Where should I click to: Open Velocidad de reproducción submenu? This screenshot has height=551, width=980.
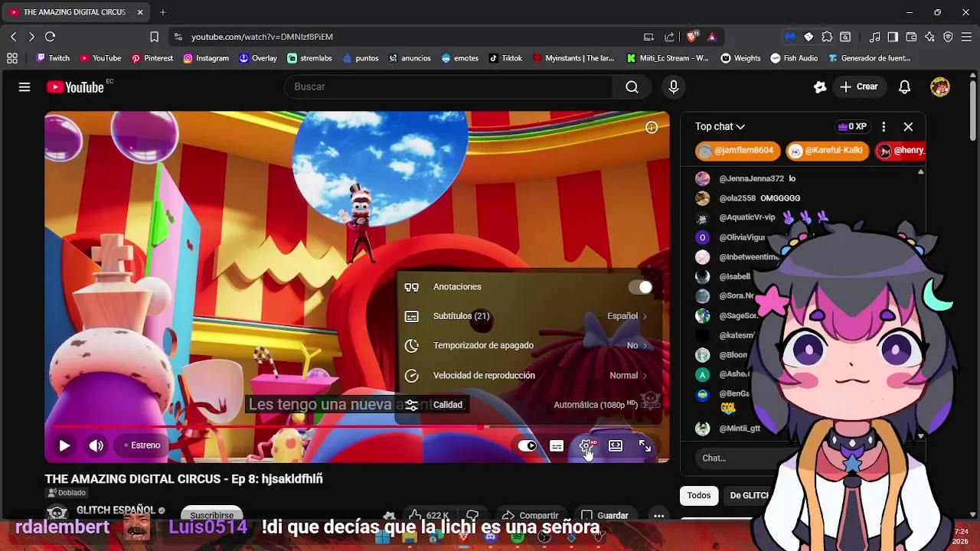pos(528,376)
